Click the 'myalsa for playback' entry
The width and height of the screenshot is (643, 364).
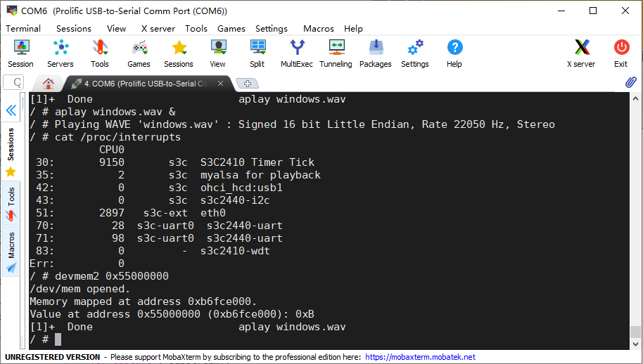pos(260,175)
